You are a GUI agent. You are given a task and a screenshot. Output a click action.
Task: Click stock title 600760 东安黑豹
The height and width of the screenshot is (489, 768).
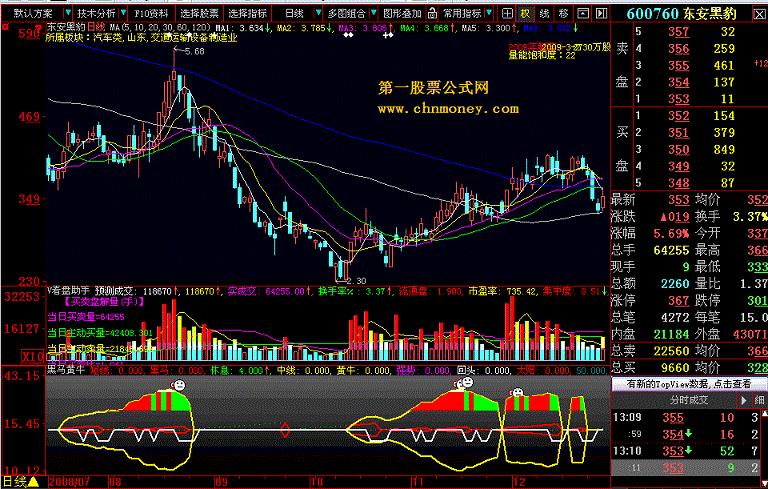tap(681, 14)
